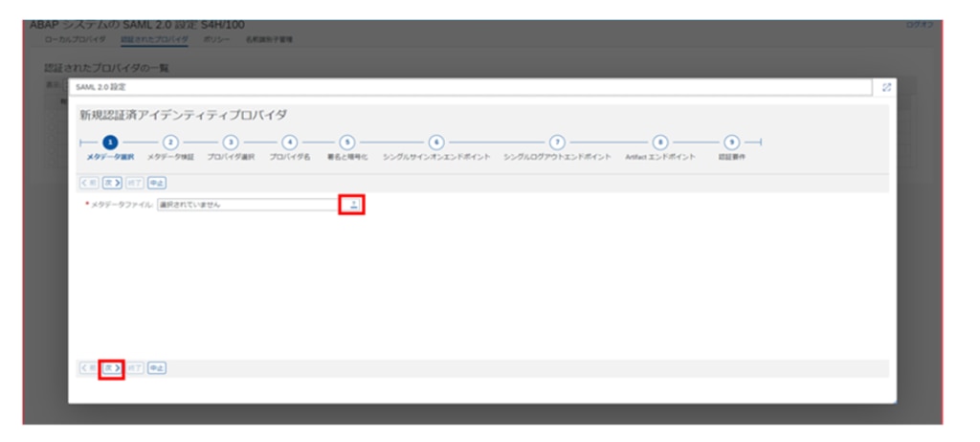Jump to step 8 Artifact エンドポイント

(659, 143)
